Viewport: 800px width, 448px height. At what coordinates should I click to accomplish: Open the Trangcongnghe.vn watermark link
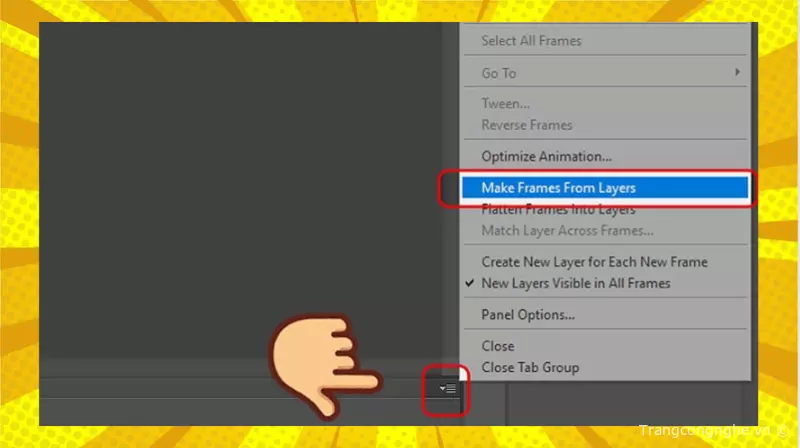coord(707,425)
